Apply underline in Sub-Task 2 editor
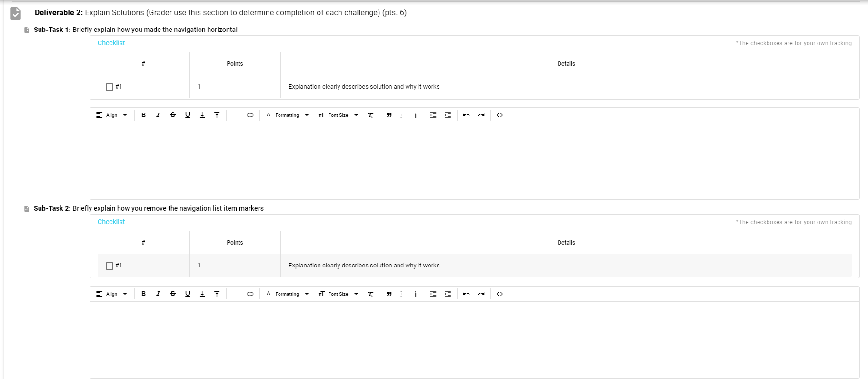Viewport: 868px width, 379px height. [188, 294]
